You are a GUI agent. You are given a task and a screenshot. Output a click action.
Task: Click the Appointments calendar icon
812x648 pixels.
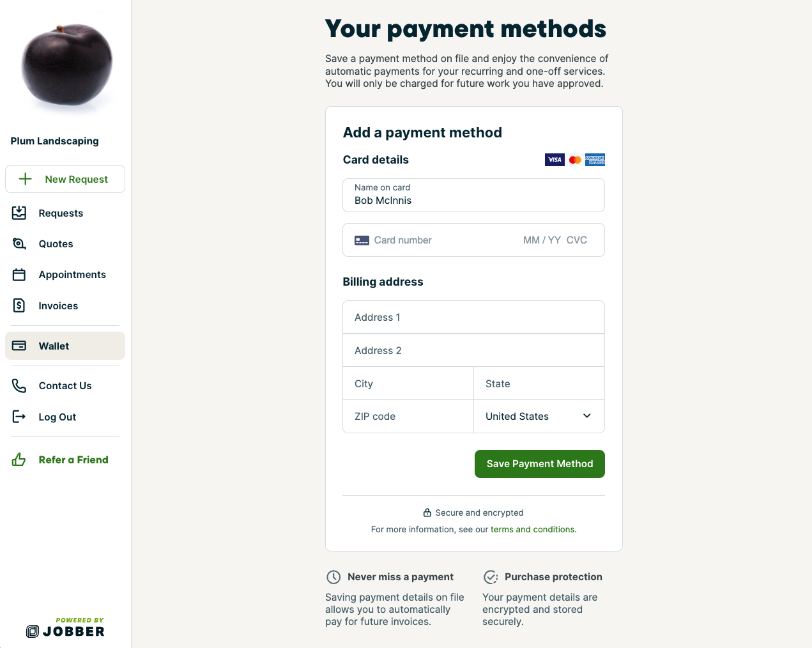[x=19, y=275]
